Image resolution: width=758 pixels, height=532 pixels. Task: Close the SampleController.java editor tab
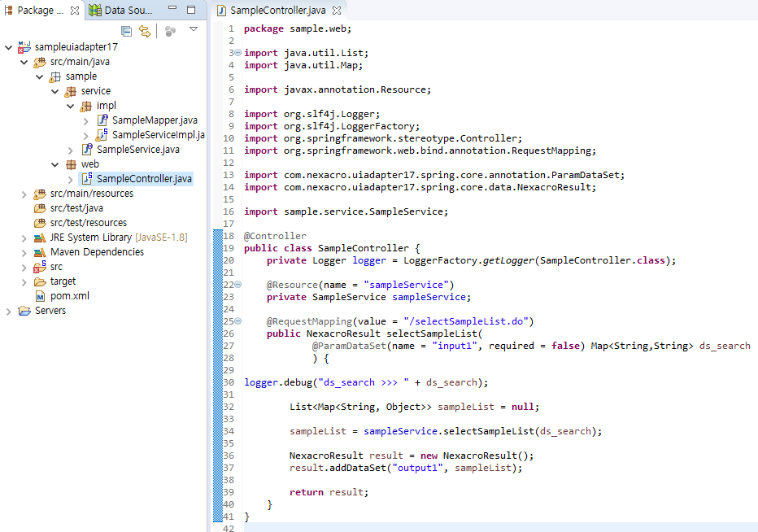337,11
